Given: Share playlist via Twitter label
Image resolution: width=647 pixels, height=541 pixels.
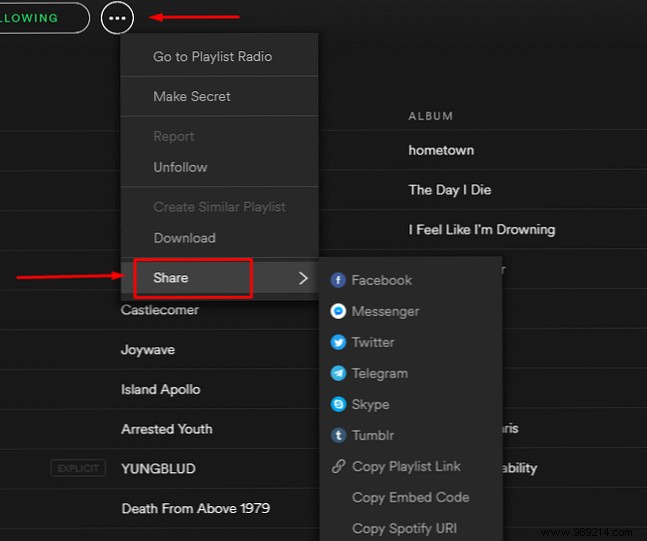Looking at the screenshot, I should coord(373,342).
